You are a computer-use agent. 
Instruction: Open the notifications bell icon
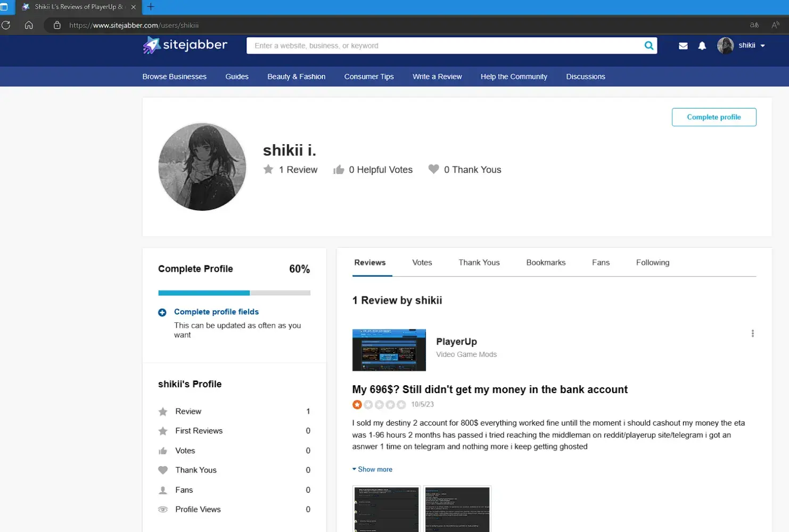click(x=702, y=46)
